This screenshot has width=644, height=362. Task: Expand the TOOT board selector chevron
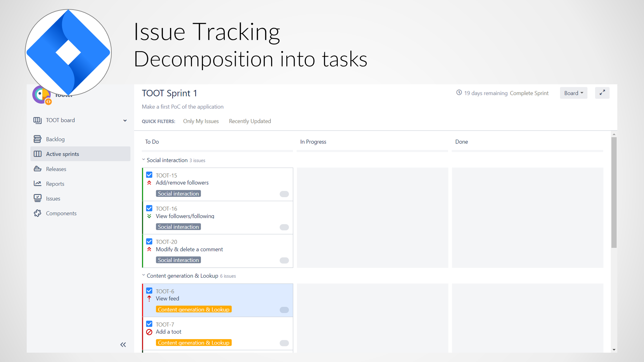click(125, 120)
